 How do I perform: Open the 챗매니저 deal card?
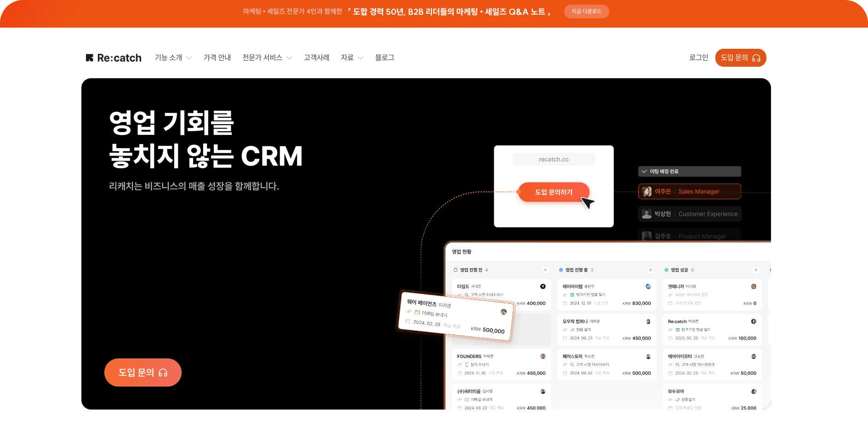[x=712, y=295]
